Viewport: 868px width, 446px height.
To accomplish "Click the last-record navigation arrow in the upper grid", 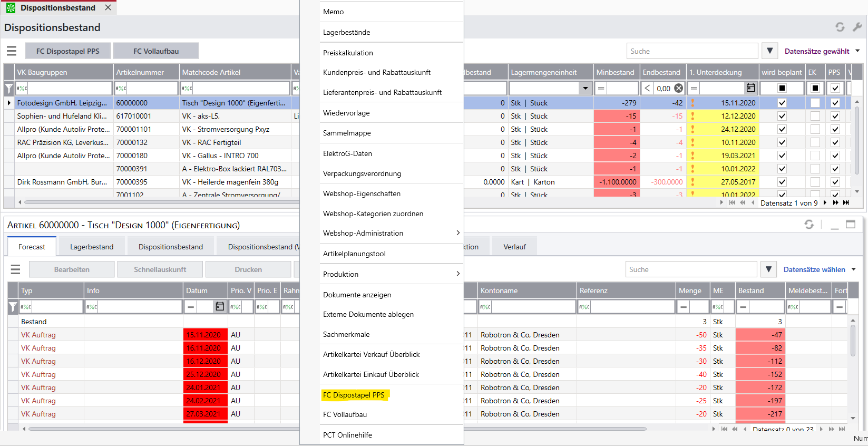I will pyautogui.click(x=846, y=202).
